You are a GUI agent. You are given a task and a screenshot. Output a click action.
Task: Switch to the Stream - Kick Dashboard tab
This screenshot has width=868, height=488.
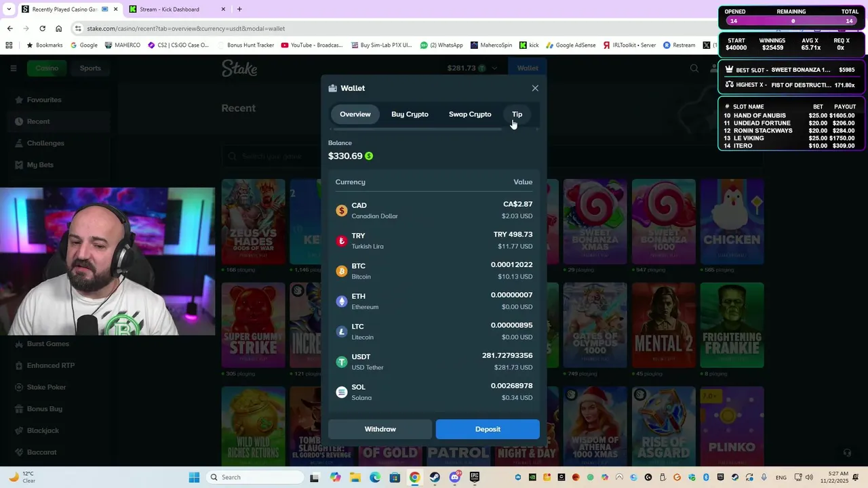[178, 9]
